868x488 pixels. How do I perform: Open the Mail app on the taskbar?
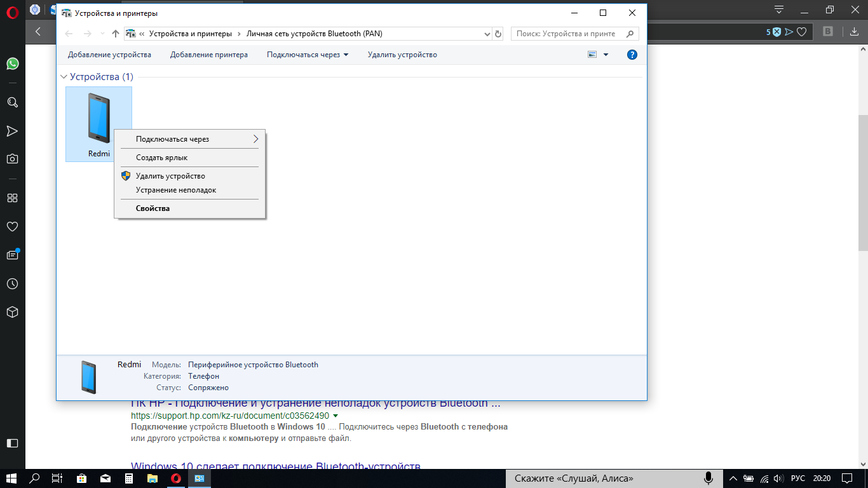point(105,478)
